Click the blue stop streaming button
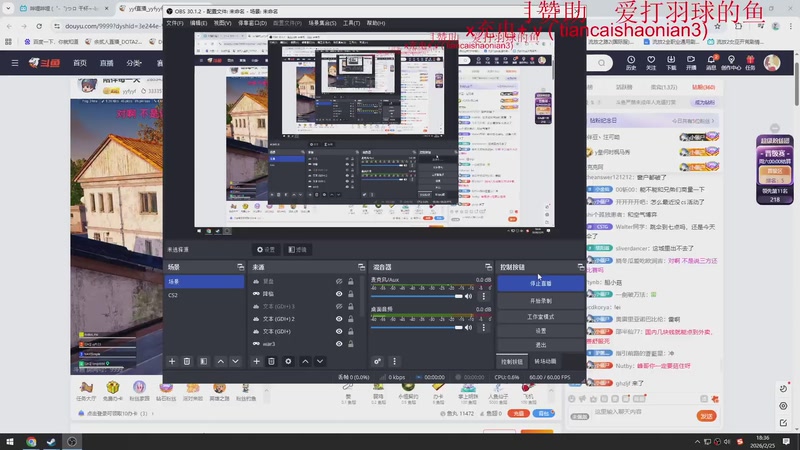The image size is (800, 450). [540, 283]
